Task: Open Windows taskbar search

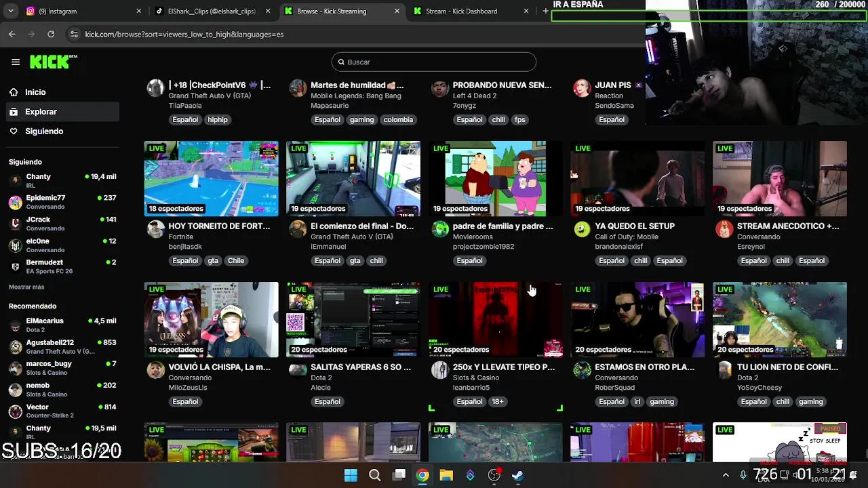Action: 374,475
